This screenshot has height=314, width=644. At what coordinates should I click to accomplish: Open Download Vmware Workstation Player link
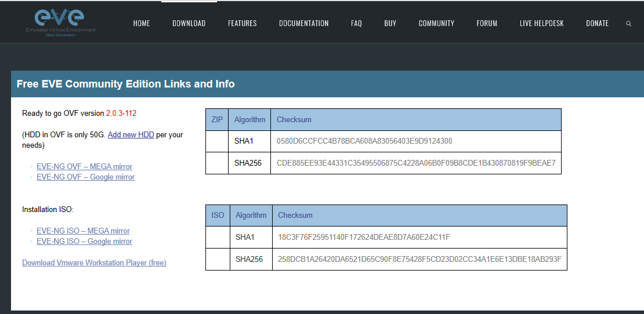point(94,263)
